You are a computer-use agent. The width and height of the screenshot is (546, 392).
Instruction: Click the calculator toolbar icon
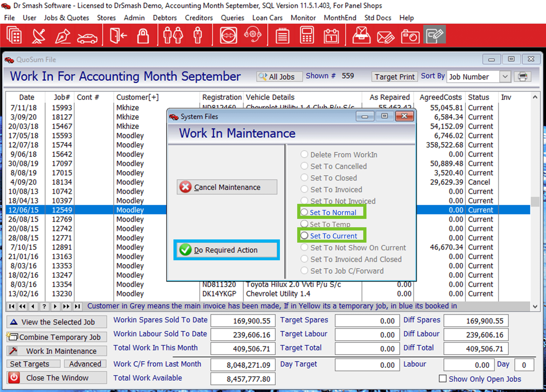(x=307, y=35)
